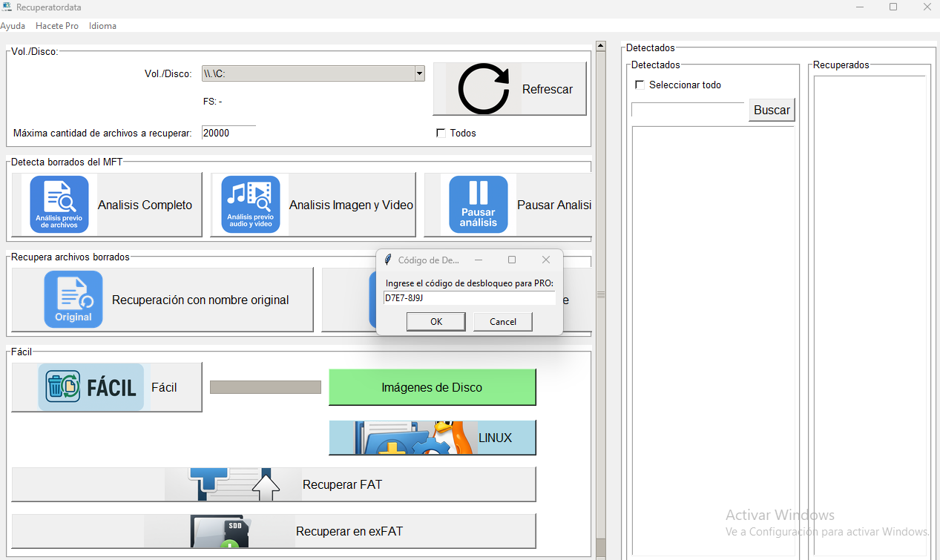This screenshot has height=560, width=940.
Task: Click the Recuperar FAT label text
Action: coord(342,484)
